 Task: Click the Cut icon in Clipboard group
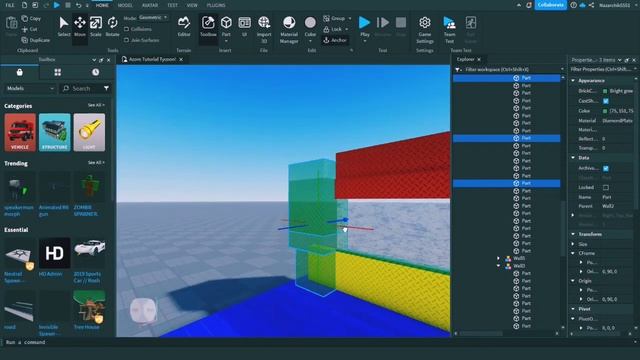25,29
